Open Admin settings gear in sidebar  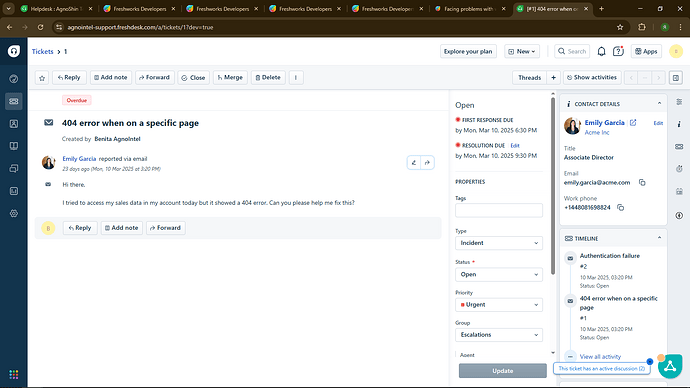[14, 213]
